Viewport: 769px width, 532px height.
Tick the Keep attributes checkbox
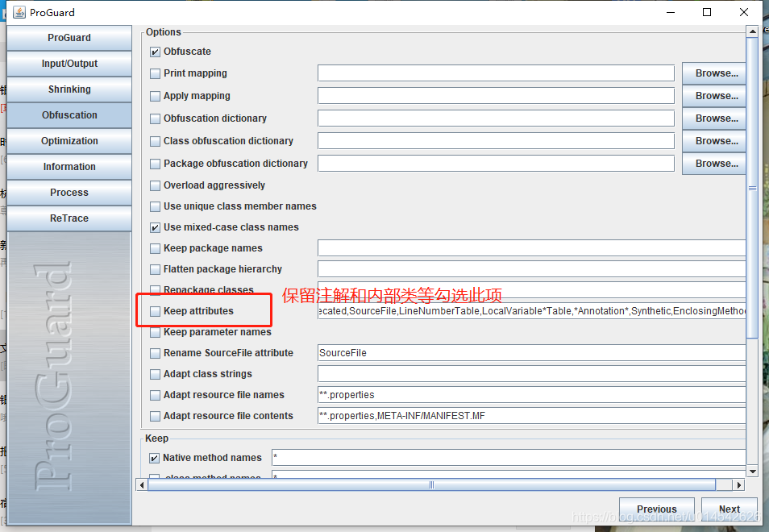coord(155,311)
